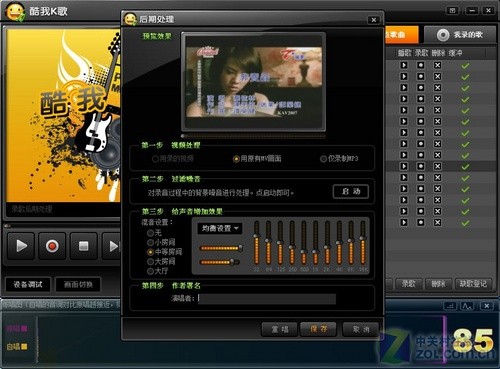
Task: Start recording with the red record button
Action: [52, 246]
